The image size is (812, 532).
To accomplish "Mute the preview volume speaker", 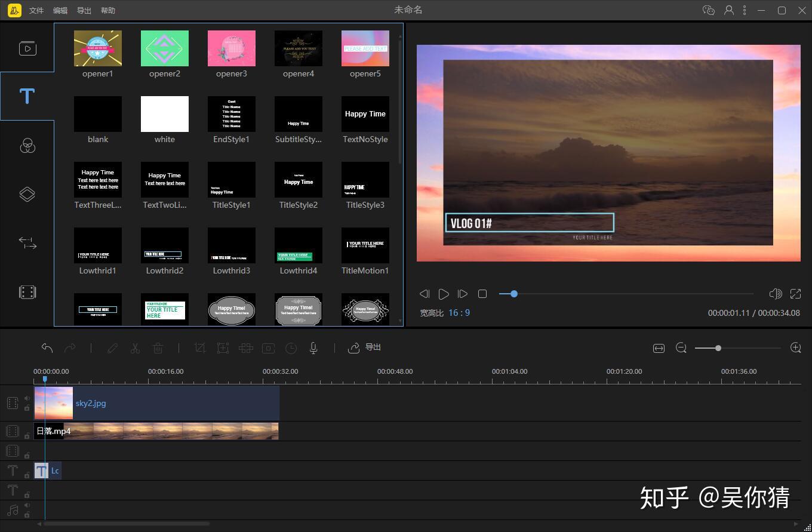I will tap(776, 294).
